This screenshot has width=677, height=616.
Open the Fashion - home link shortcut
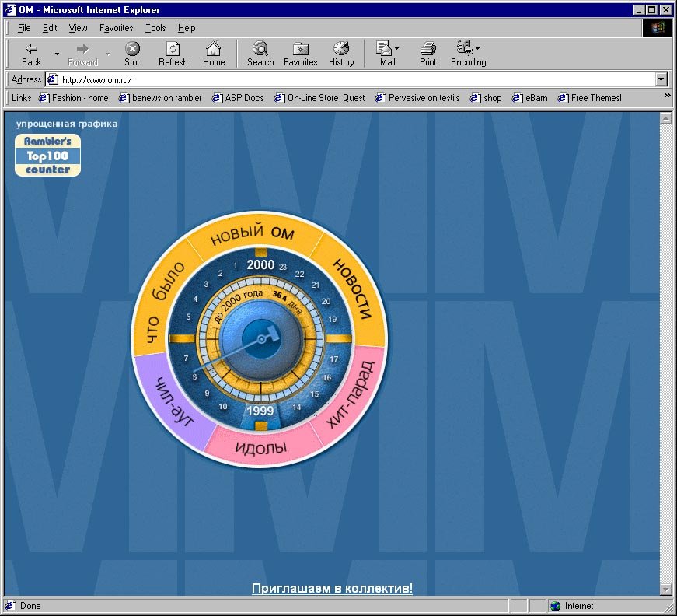[x=73, y=98]
